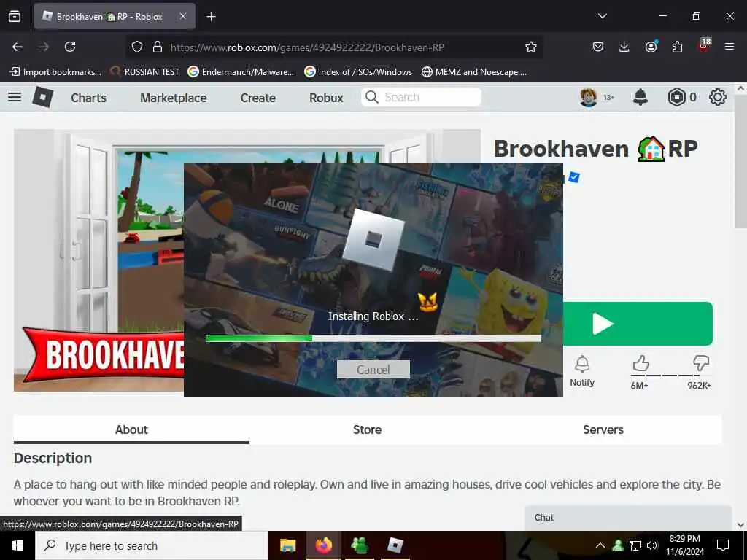Screen dimensions: 747x560
Task: Open volume control in tray
Action: pyautogui.click(x=652, y=545)
